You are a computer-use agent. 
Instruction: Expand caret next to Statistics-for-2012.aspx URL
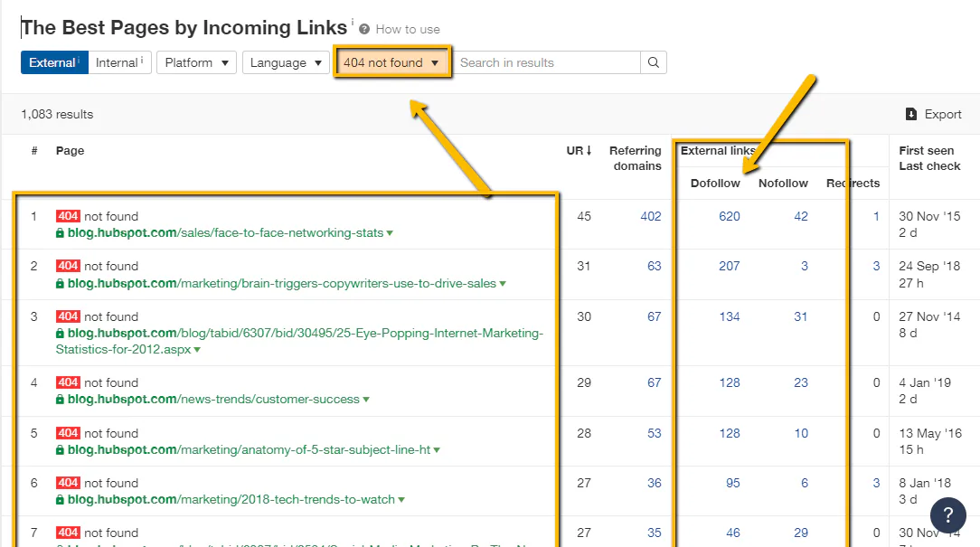pyautogui.click(x=197, y=350)
